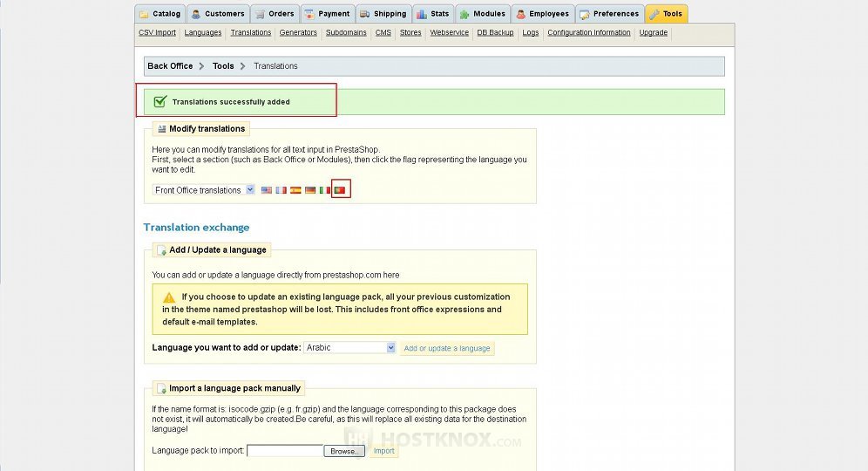Click the Shipping tab truck icon
This screenshot has width=868, height=471.
[364, 15]
